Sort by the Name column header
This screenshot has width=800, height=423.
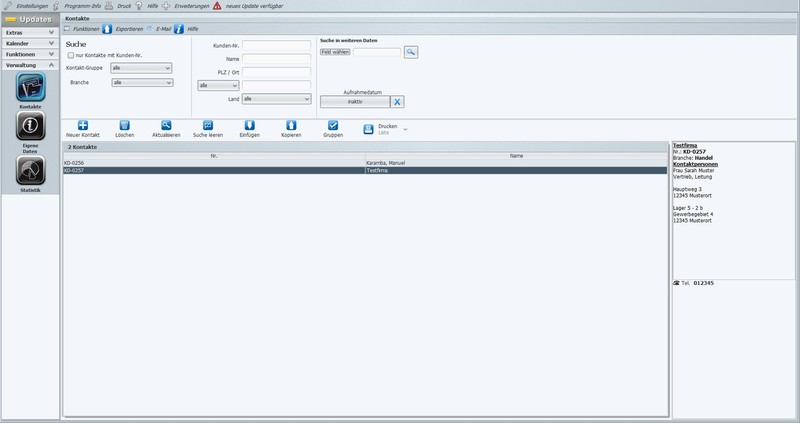(516, 156)
